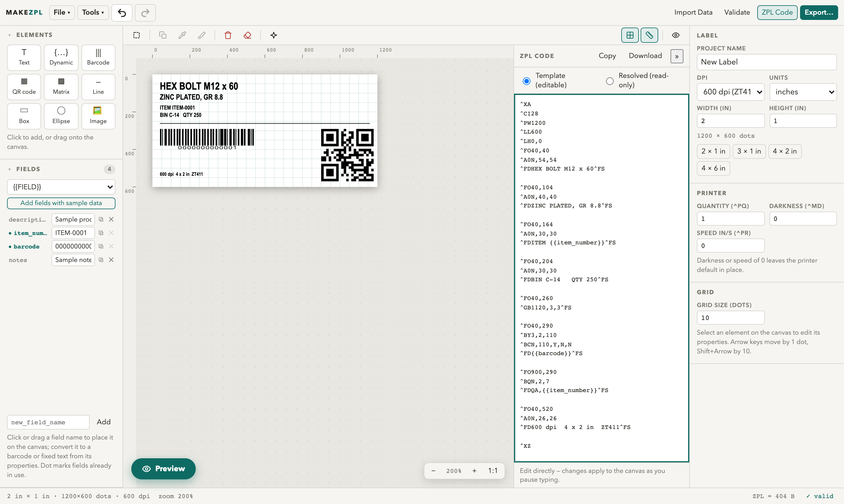Download the ZPL code
The height and width of the screenshot is (504, 844).
[645, 56]
